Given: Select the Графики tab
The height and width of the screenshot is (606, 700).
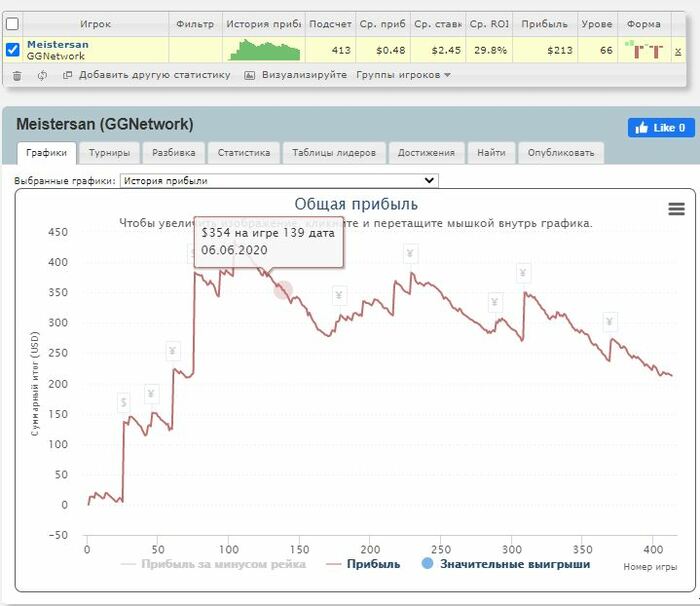Looking at the screenshot, I should tap(46, 153).
